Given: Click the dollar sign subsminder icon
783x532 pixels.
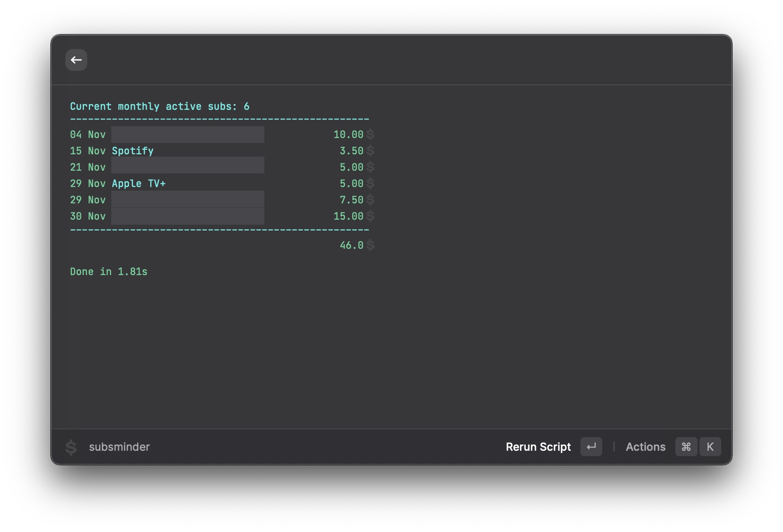Looking at the screenshot, I should (71, 447).
